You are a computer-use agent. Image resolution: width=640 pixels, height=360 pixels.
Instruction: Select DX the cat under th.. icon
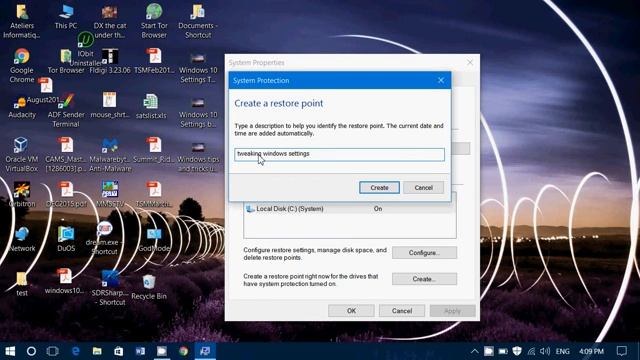[109, 21]
